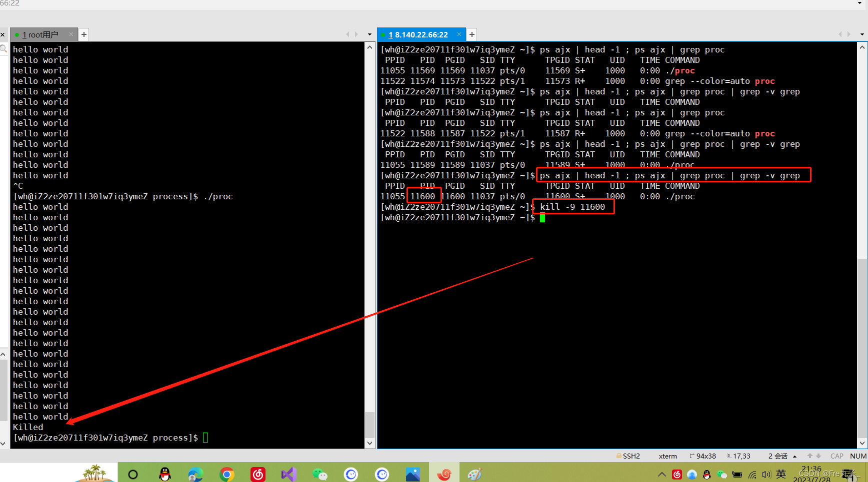
Task: Open the QQ penguin app on taskbar
Action: tap(164, 474)
